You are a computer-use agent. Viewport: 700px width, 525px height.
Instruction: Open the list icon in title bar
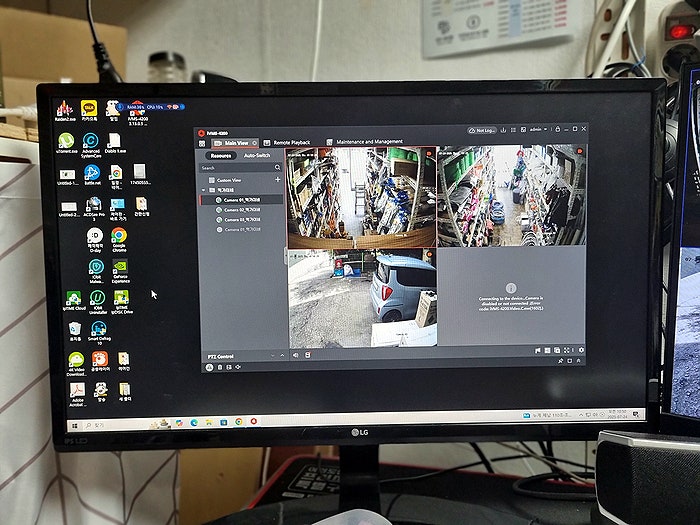513,130
